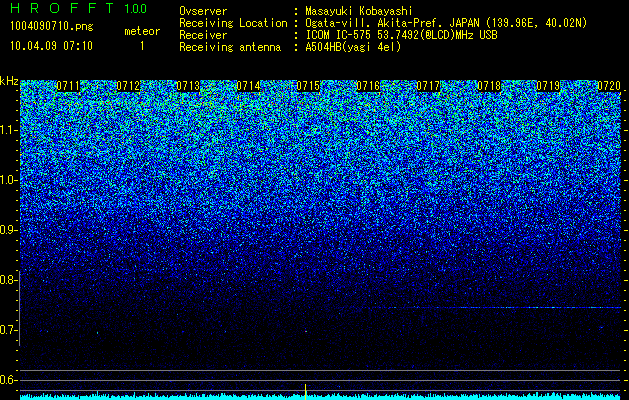The height and width of the screenshot is (400, 629).
Task: Click the yellow meteor echo spike at 0715
Action: (x=306, y=392)
